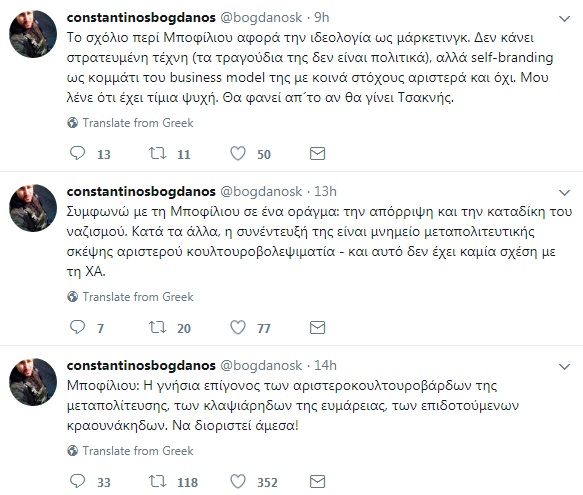The height and width of the screenshot is (495, 583).
Task: Reply to the tweet posted 9h ago
Action: [78, 153]
